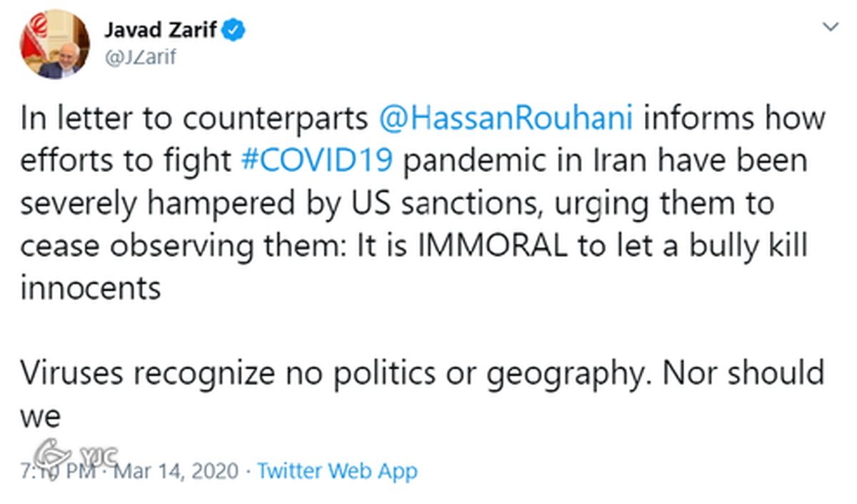Open the @HassanRouhani mention
The height and width of the screenshot is (504, 857).
(506, 119)
